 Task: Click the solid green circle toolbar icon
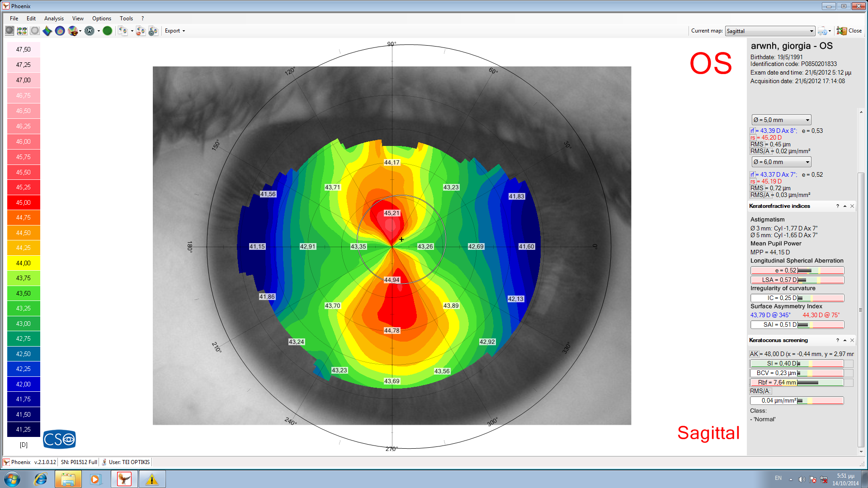pos(107,31)
